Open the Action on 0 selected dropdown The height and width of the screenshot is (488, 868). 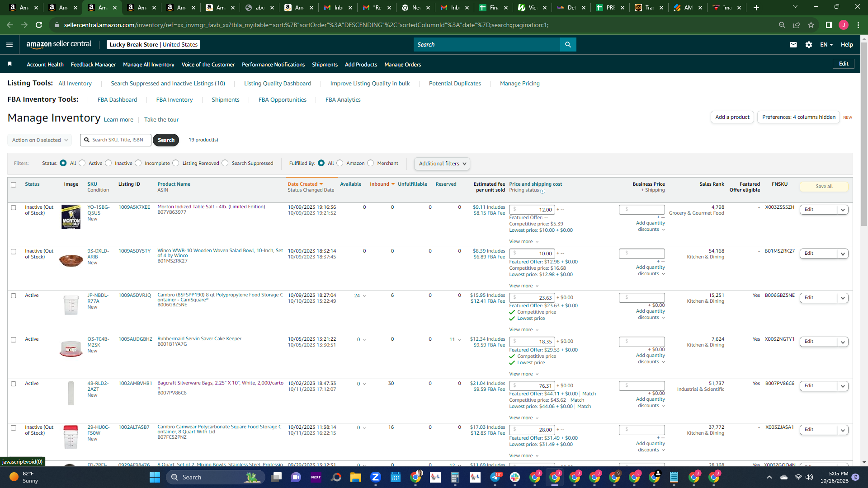point(40,140)
